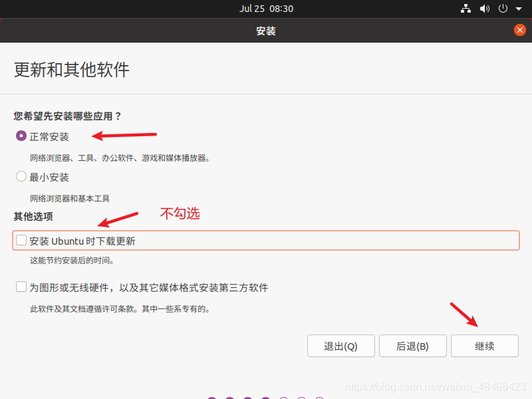This screenshot has width=532, height=399.
Task: Click the 退出(Q) button
Action: (x=341, y=346)
